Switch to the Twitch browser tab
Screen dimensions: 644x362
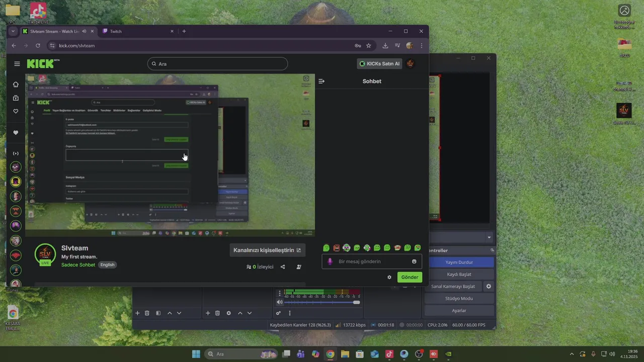point(138,31)
